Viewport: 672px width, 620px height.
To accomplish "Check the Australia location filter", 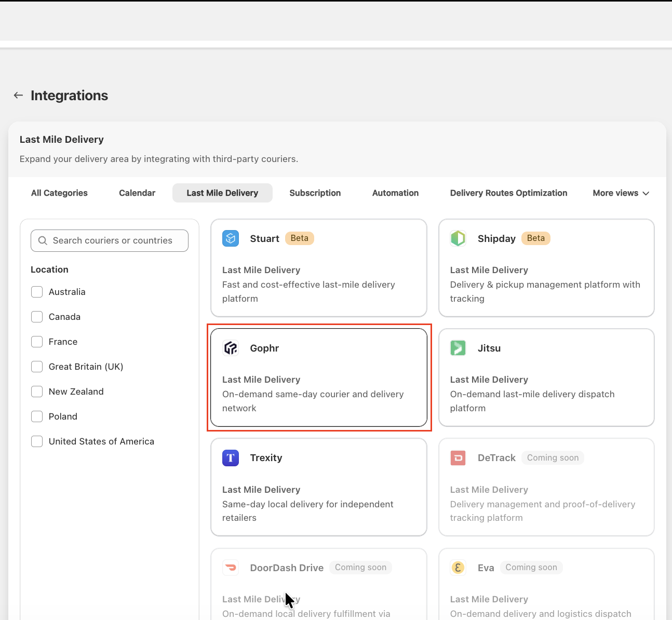I will (37, 292).
